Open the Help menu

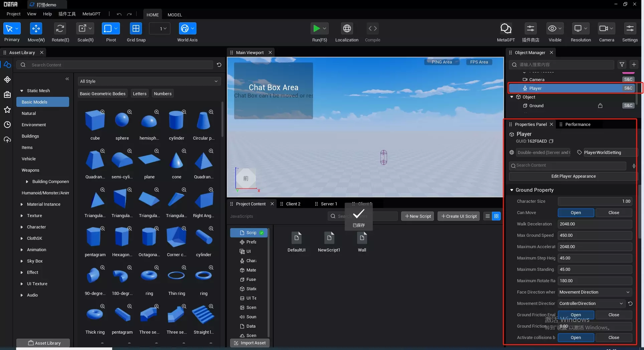click(x=47, y=14)
